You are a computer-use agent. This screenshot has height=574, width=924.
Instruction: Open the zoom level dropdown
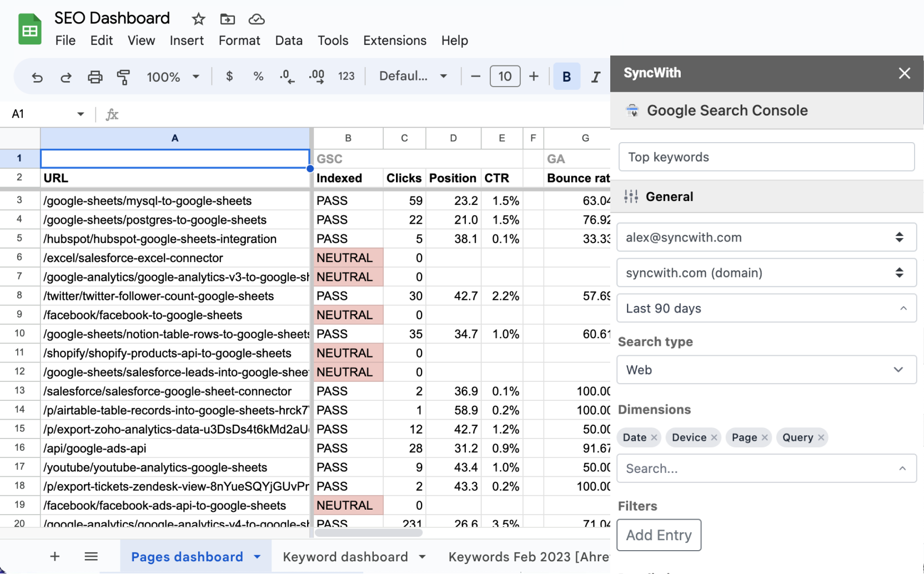click(173, 77)
